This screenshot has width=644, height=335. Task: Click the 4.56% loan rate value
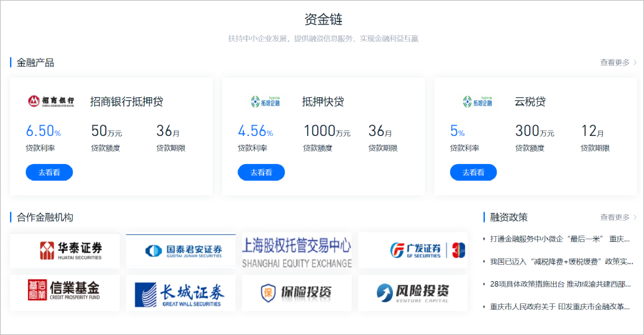pos(255,131)
